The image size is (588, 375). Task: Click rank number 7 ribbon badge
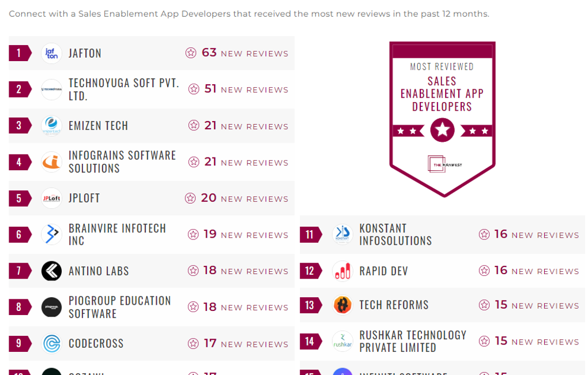coord(20,271)
